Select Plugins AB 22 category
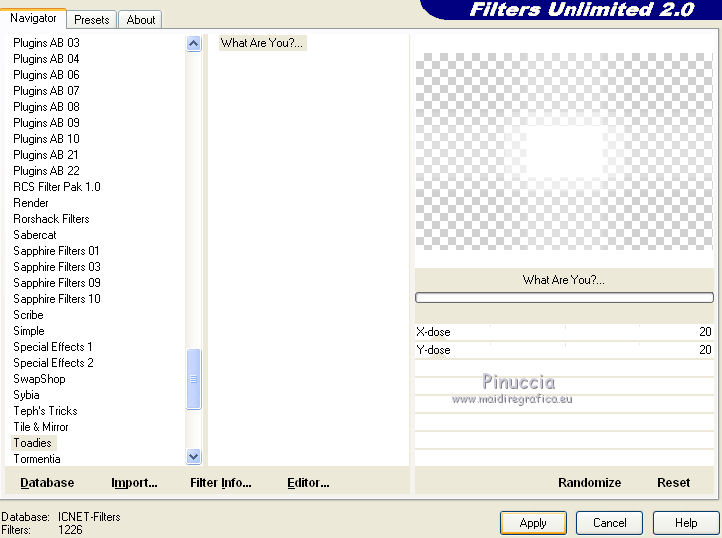The height and width of the screenshot is (538, 722). coord(46,171)
